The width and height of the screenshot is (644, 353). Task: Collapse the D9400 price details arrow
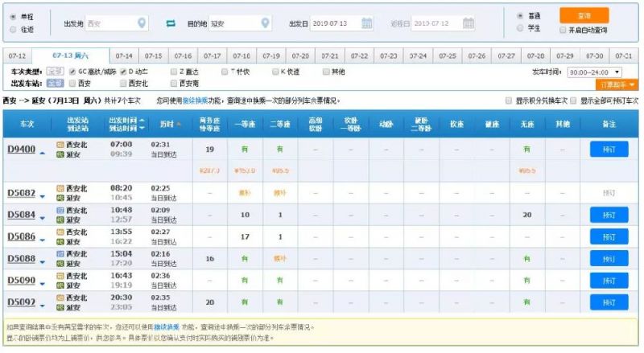(x=43, y=153)
